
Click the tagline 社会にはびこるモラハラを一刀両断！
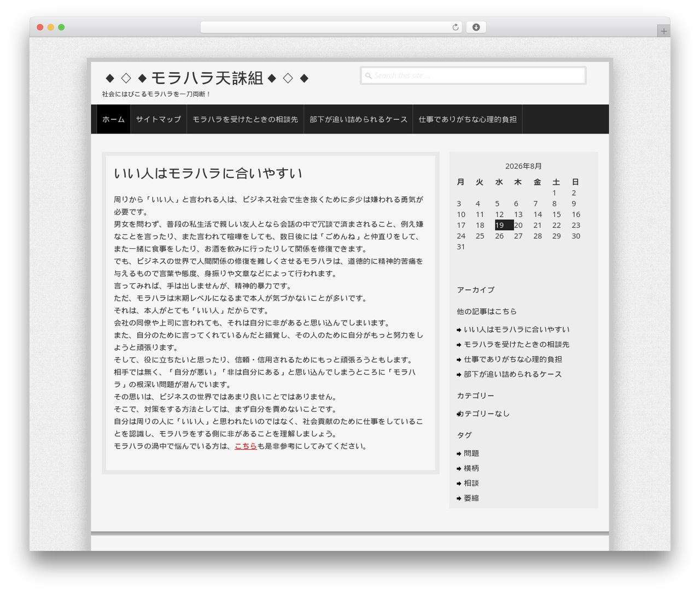point(156,94)
